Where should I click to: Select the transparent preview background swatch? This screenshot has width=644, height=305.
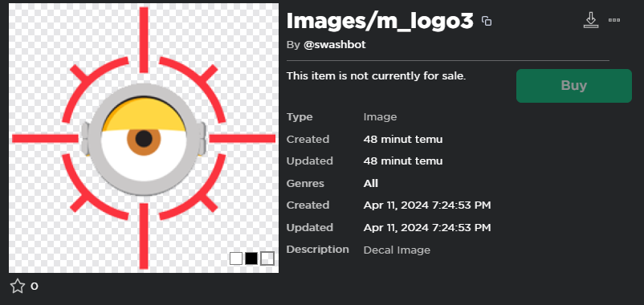point(267,258)
